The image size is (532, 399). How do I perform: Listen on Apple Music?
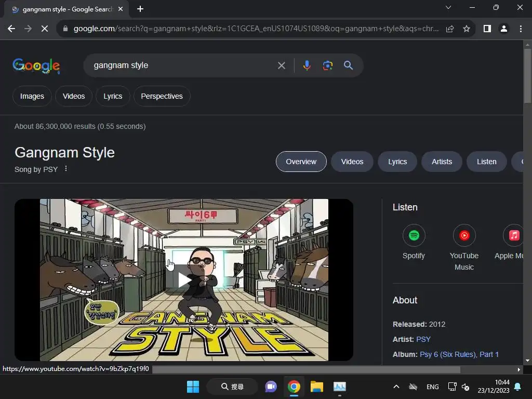tap(510, 242)
